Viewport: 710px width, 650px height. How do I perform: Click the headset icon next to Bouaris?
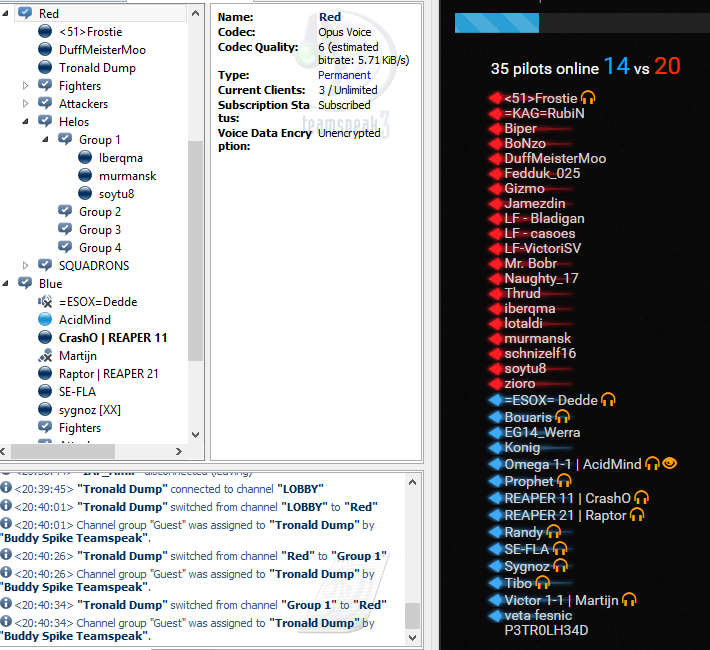click(x=562, y=416)
